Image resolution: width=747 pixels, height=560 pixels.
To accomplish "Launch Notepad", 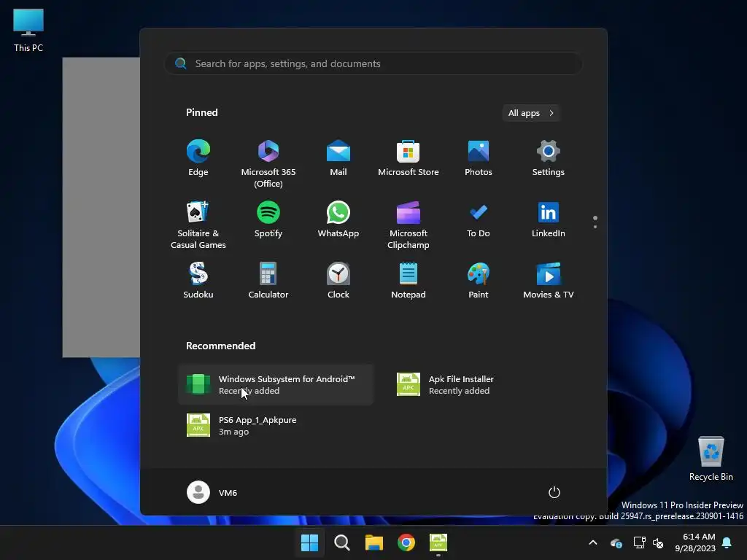I will pos(409,281).
